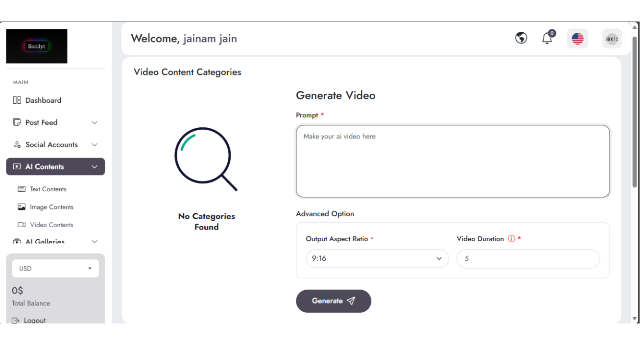Click the Logout link
The image size is (644, 345).
(x=34, y=321)
